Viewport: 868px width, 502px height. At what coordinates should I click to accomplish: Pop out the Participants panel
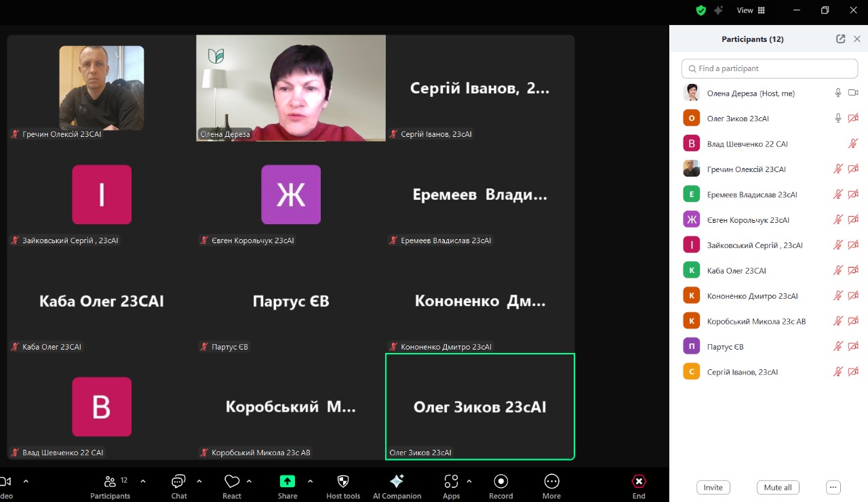(841, 39)
